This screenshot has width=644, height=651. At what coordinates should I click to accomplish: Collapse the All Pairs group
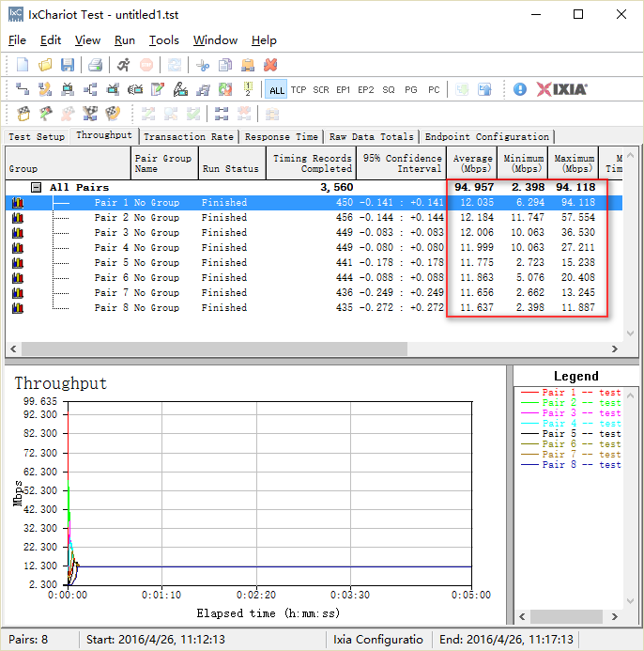[x=36, y=188]
